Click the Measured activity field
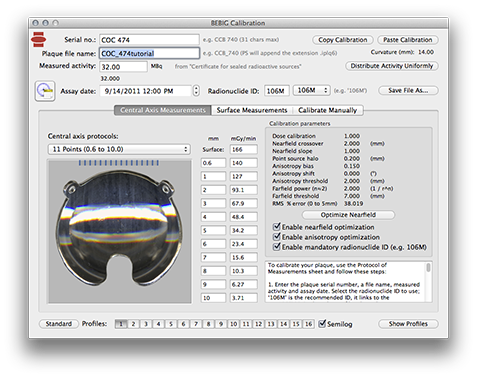This screenshot has width=477, height=378. (x=123, y=66)
